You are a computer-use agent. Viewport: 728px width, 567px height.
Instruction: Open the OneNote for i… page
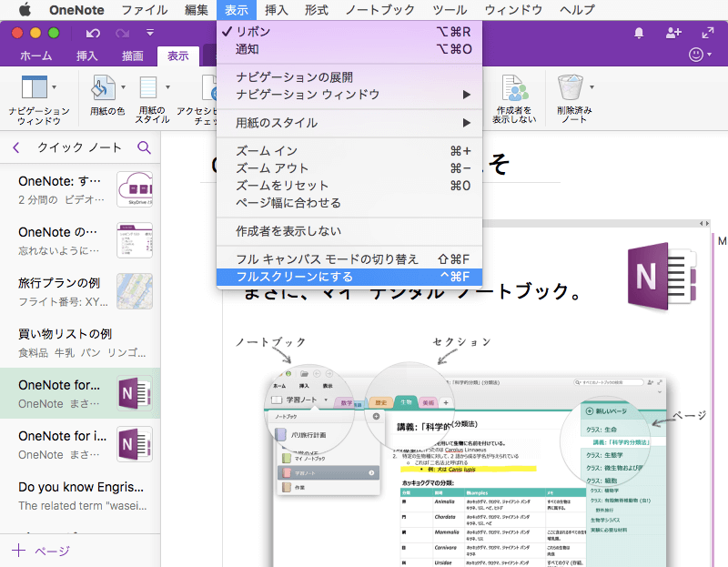[x=80, y=444]
